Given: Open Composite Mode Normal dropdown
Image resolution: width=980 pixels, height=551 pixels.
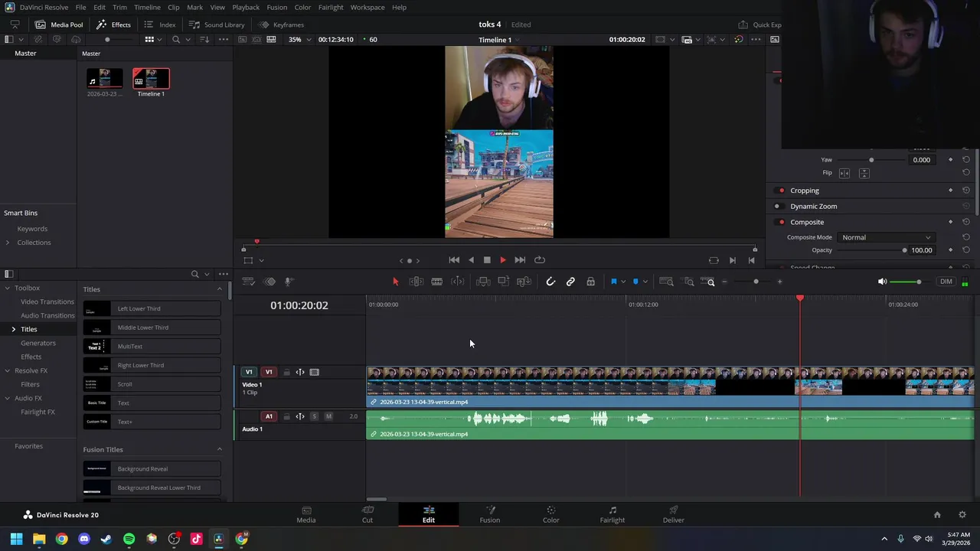Looking at the screenshot, I should pos(886,237).
